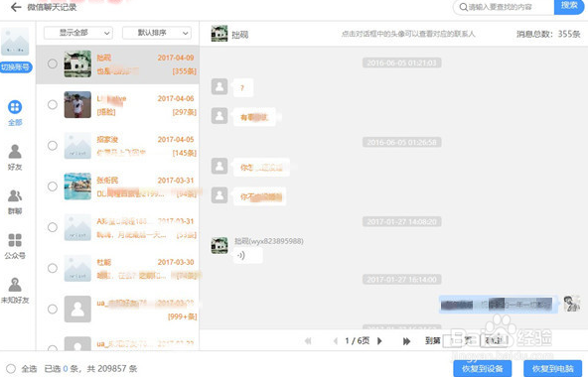Select the 公众号 official accounts icon
The width and height of the screenshot is (588, 377).
(x=15, y=240)
